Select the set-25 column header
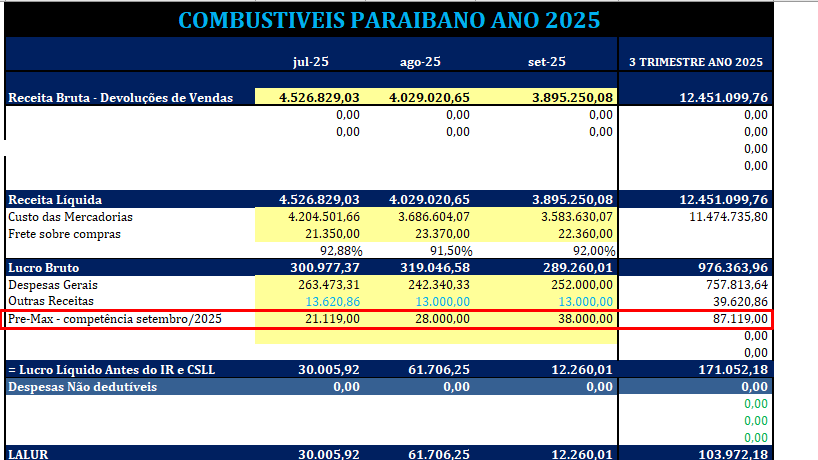 [x=547, y=62]
